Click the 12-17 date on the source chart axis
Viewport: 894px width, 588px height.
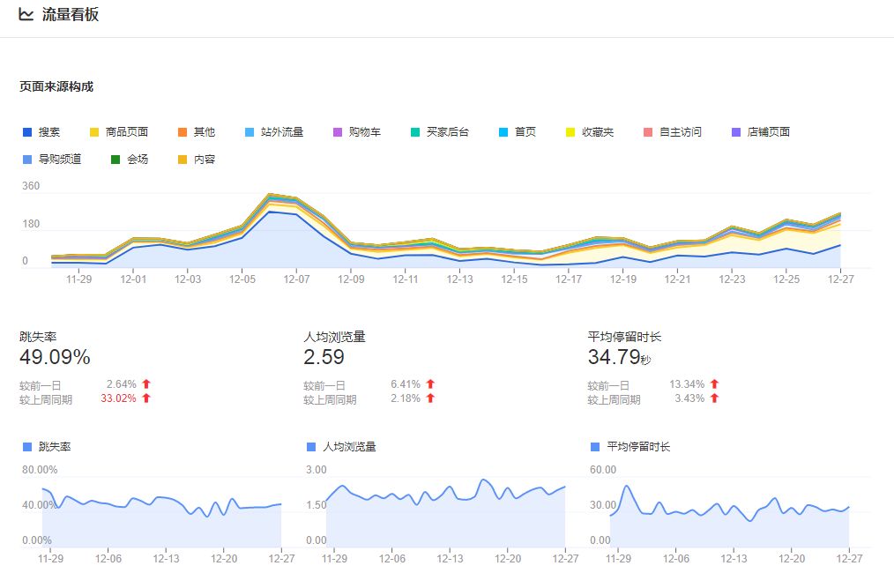(569, 279)
